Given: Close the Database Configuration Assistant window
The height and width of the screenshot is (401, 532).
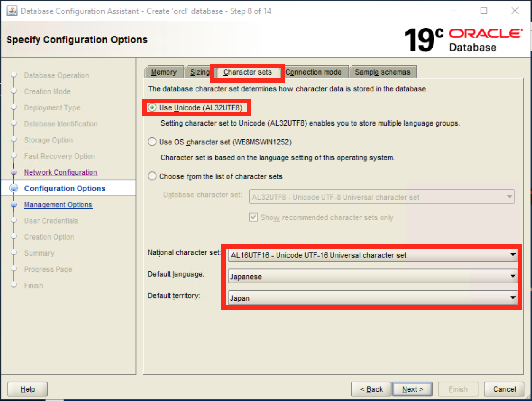Looking at the screenshot, I should tap(514, 11).
